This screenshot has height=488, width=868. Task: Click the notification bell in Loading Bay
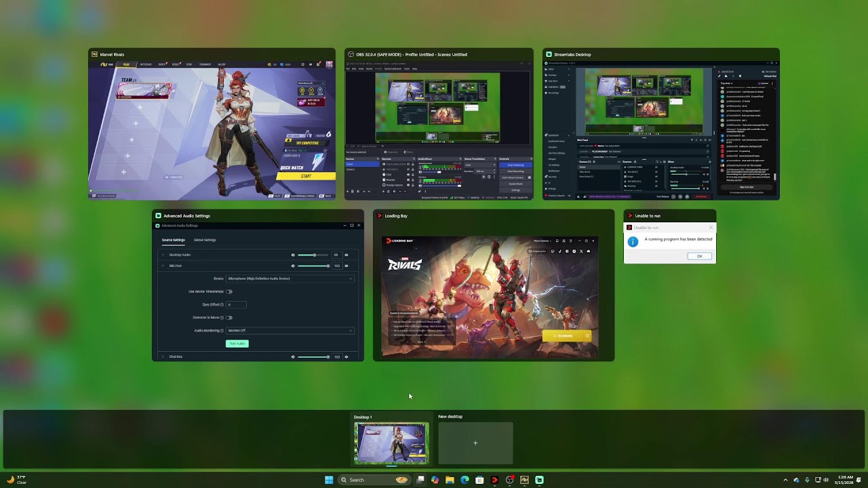tap(557, 241)
